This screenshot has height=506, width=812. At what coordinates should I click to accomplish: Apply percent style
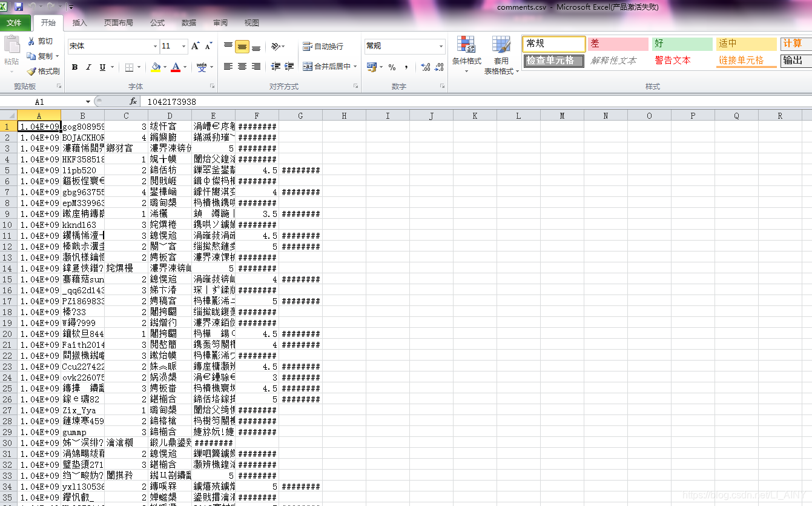click(392, 67)
